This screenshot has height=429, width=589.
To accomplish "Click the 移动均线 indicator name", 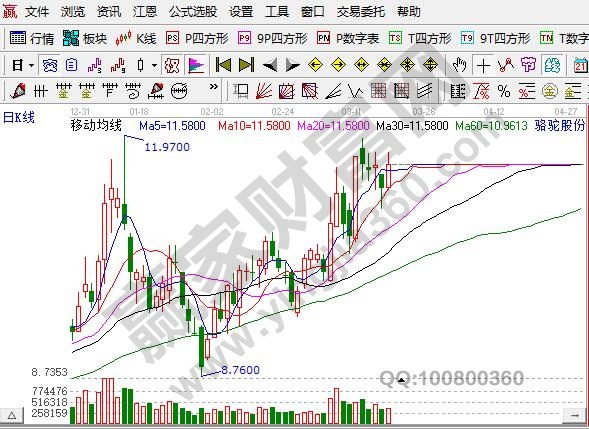I will (x=96, y=125).
